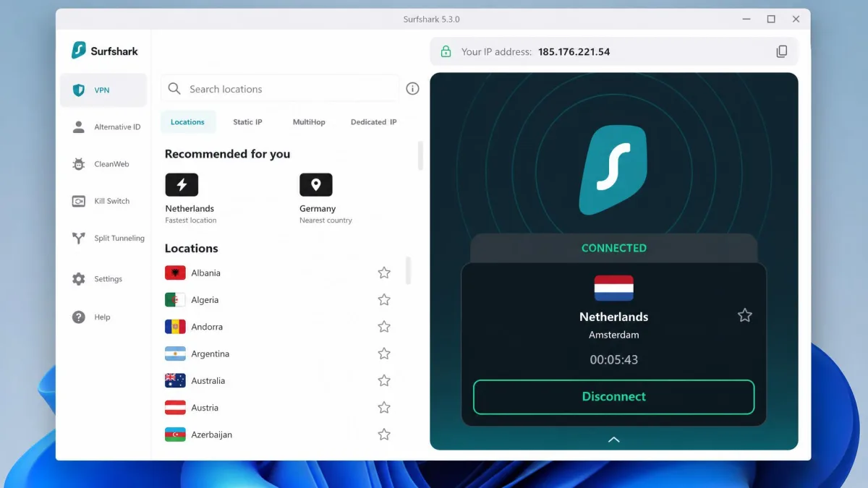
Task: Favorite connected Netherlands server star
Action: pyautogui.click(x=744, y=315)
